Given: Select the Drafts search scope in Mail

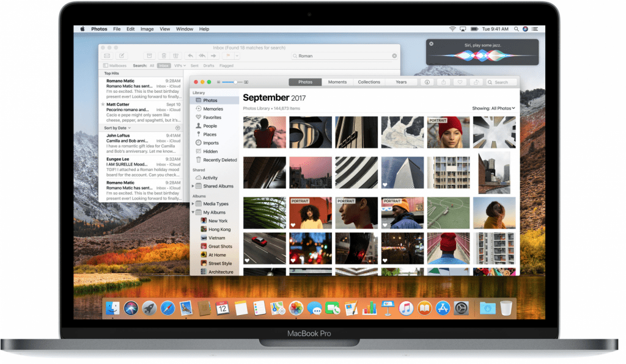Looking at the screenshot, I should (209, 66).
